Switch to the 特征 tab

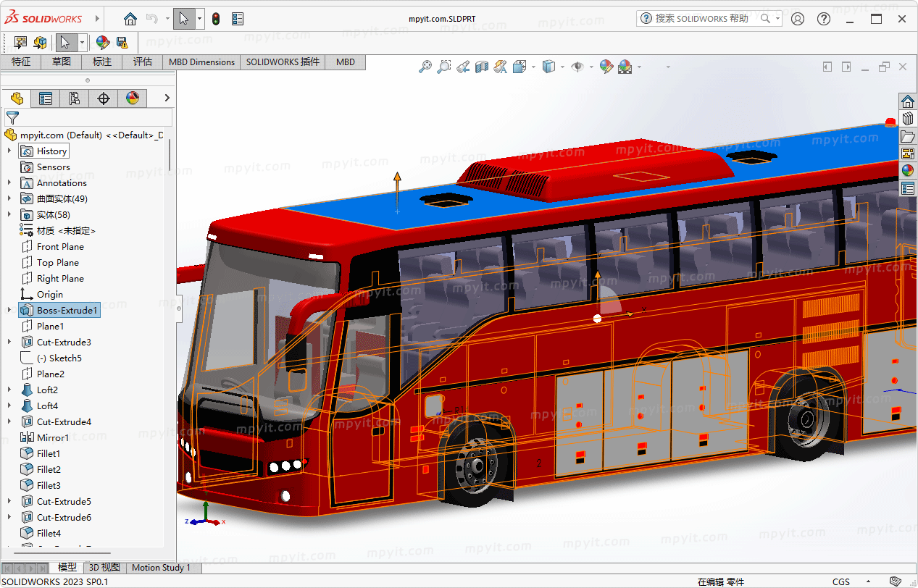point(21,62)
